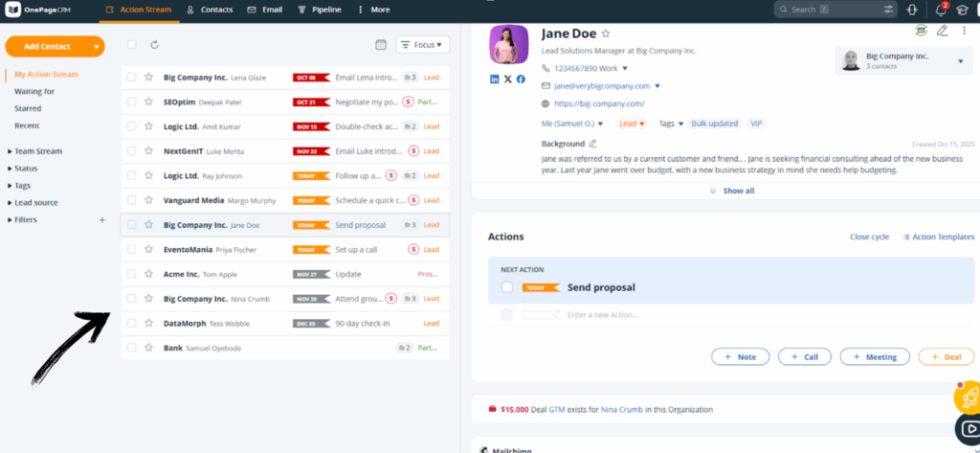Tick the checkbox for Vanguard Media row
980x453 pixels.
coord(131,200)
